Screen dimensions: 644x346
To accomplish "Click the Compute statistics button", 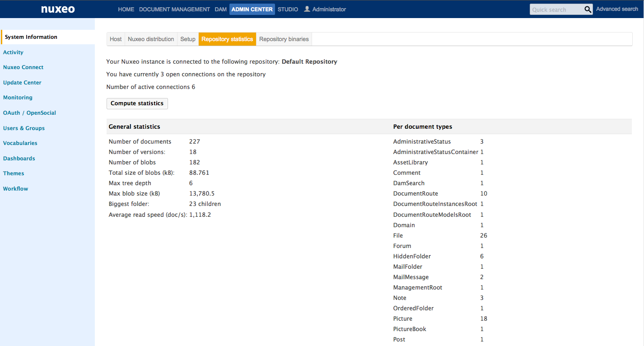I will (x=137, y=103).
